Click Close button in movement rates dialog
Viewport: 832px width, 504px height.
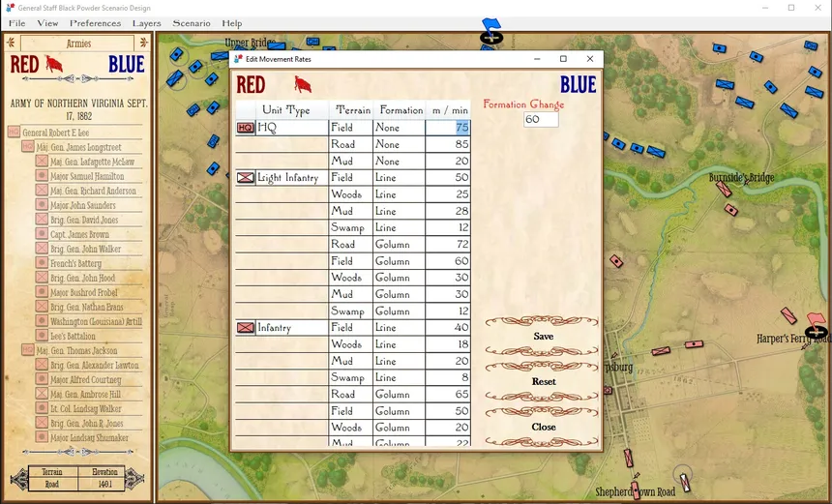pos(544,427)
